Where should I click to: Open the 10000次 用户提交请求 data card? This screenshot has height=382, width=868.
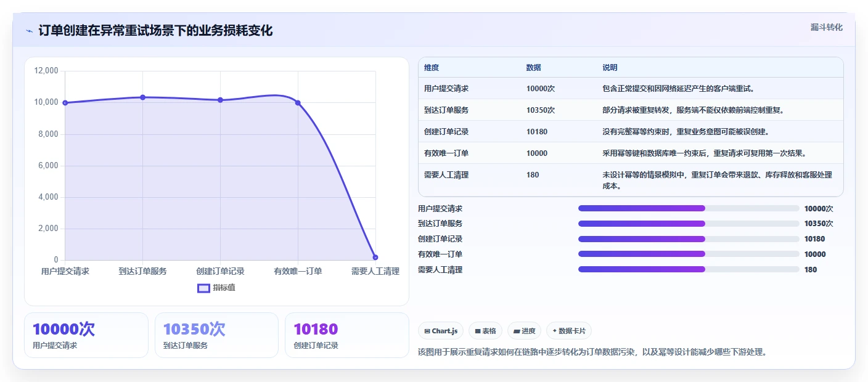pos(86,335)
